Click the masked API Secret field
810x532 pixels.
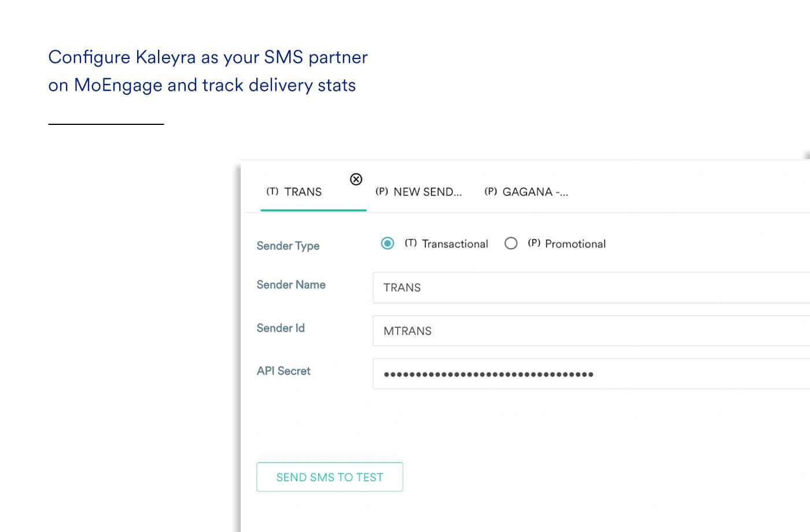coord(591,374)
